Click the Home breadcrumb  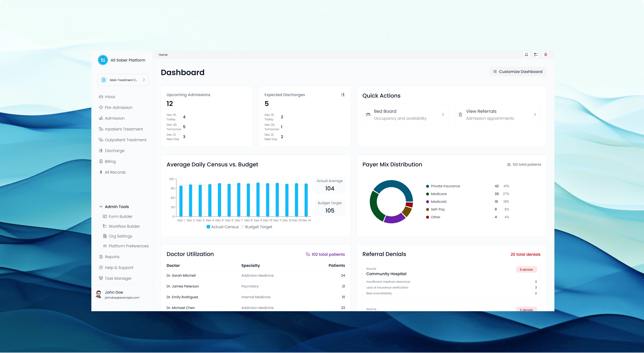click(163, 55)
